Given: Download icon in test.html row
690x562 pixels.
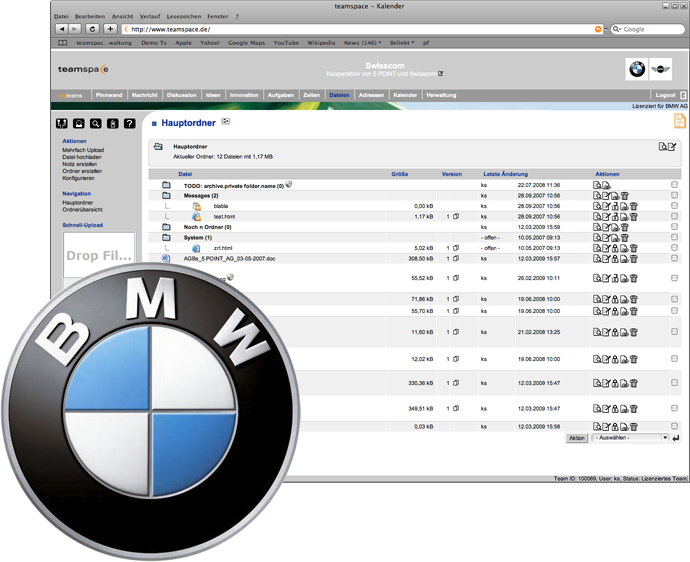Looking at the screenshot, I should [x=624, y=217].
